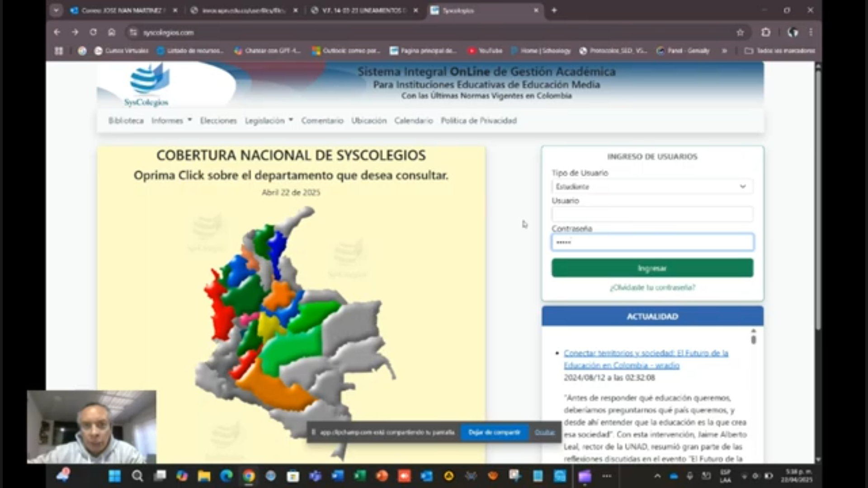
Task: Launch PowerPoint from the taskbar
Action: click(382, 476)
